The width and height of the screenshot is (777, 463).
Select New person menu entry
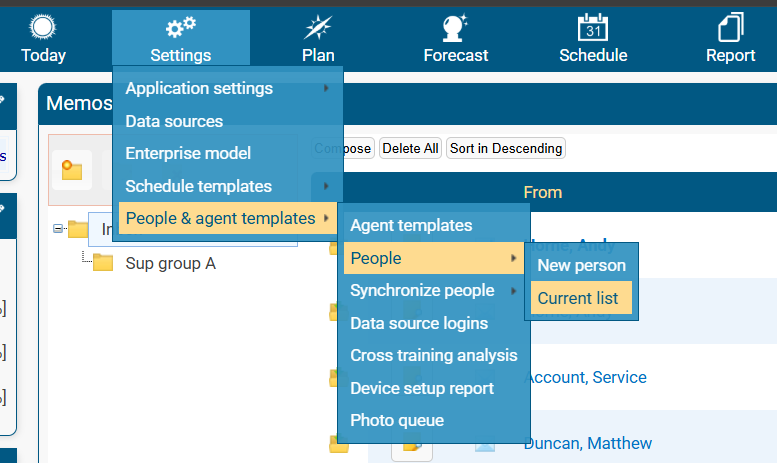coord(581,265)
